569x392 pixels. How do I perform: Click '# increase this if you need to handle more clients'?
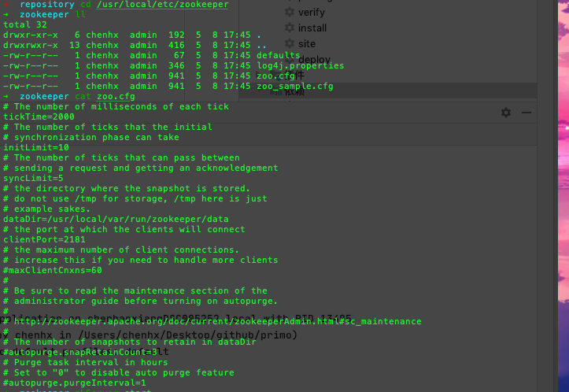(x=141, y=261)
